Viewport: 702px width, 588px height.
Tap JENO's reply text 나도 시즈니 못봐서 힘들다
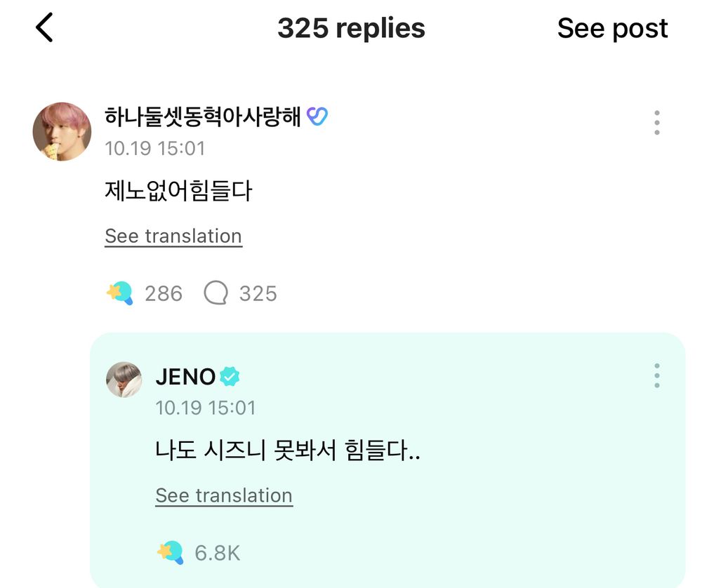pos(288,451)
